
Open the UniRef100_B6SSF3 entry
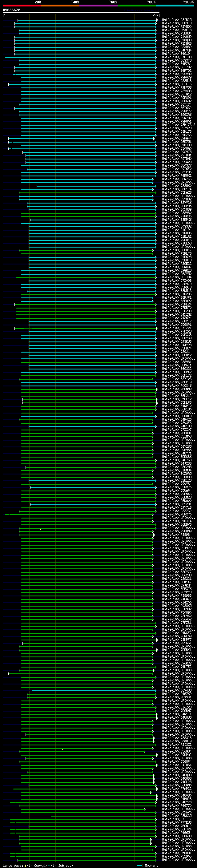tap(177, 61)
